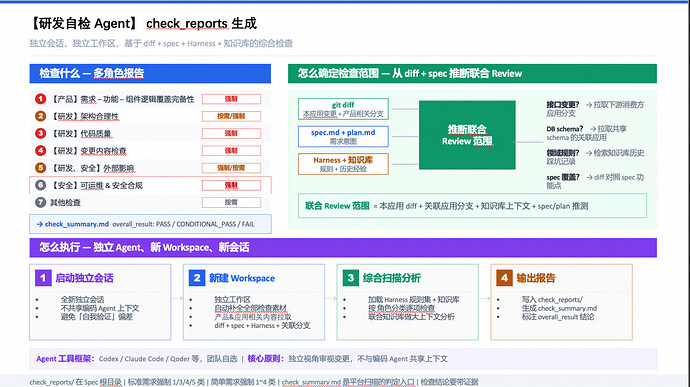Click the purple step 1 number square
Image resolution: width=690 pixels, height=387 pixels.
click(x=43, y=278)
